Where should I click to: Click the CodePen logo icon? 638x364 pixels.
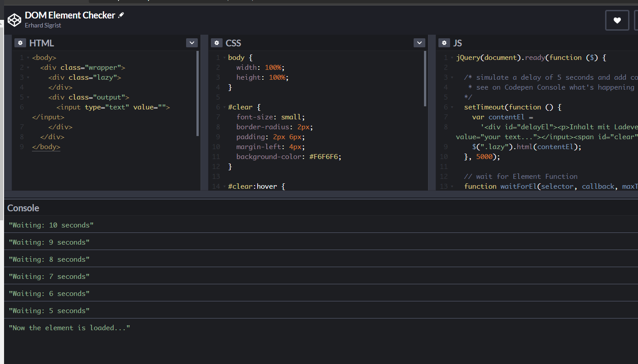point(14,20)
